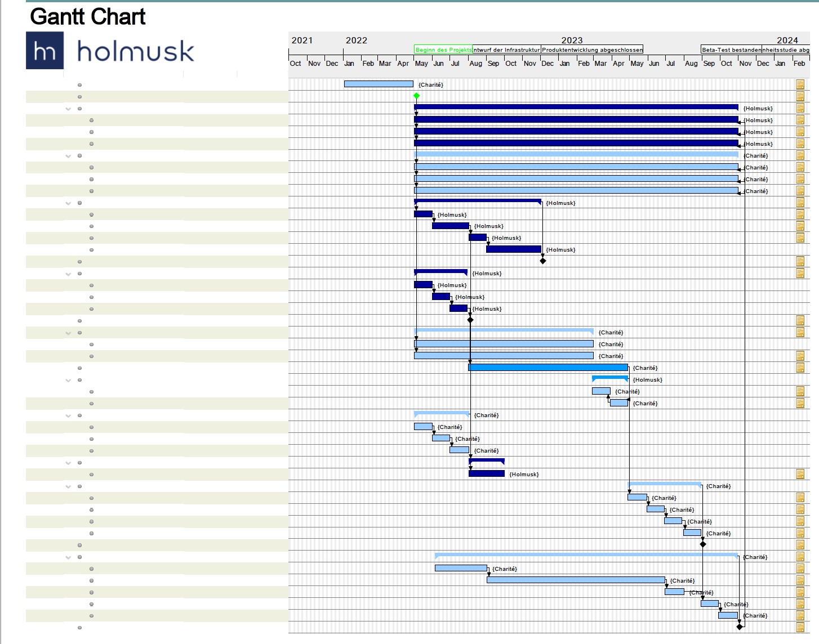Open the note icon next to the last {Charité} row
819x644 pixels.
pos(800,615)
